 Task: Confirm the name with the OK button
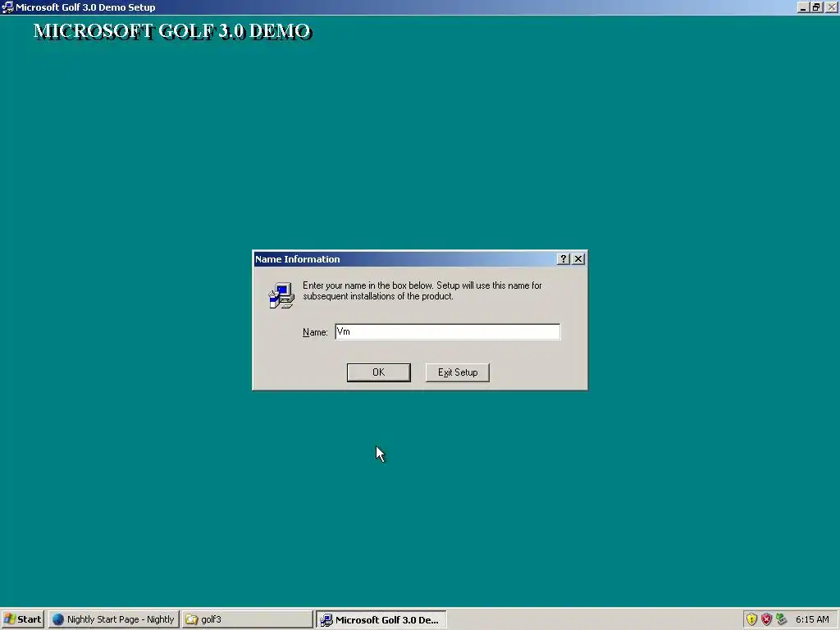tap(378, 372)
